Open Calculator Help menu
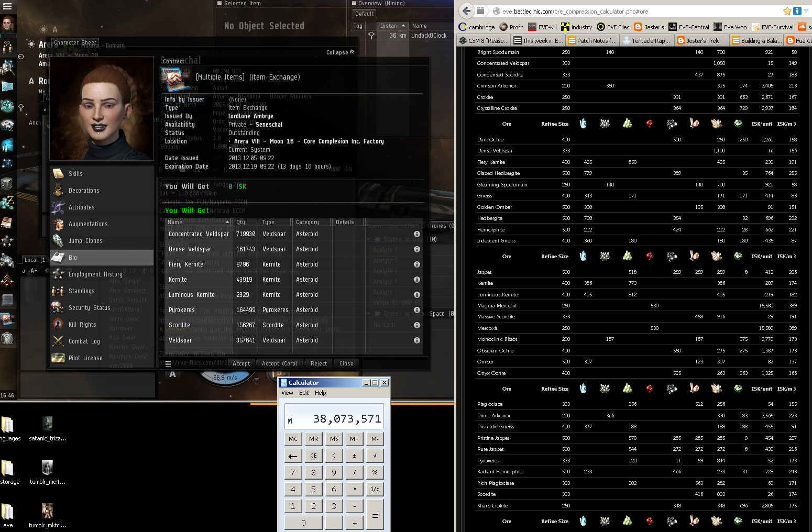This screenshot has height=532, width=812. (x=321, y=393)
